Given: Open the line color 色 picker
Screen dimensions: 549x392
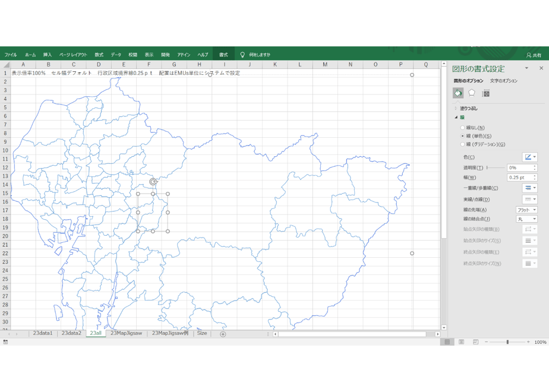Looking at the screenshot, I should [530, 157].
